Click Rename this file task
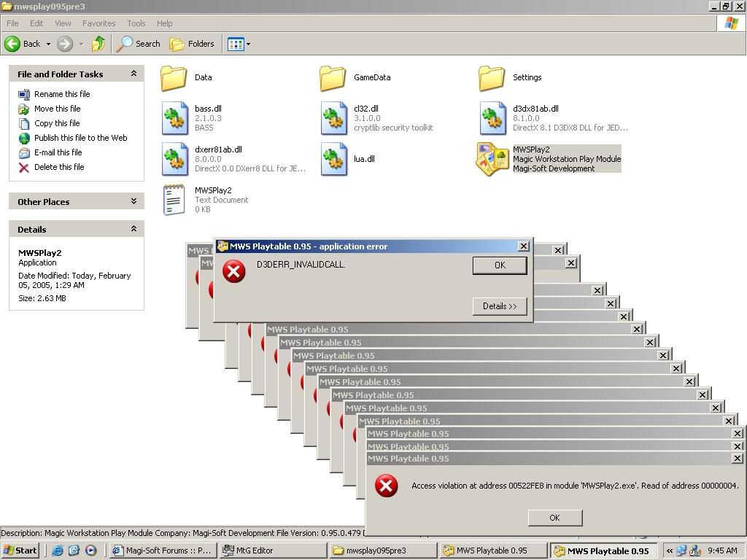 (x=62, y=94)
